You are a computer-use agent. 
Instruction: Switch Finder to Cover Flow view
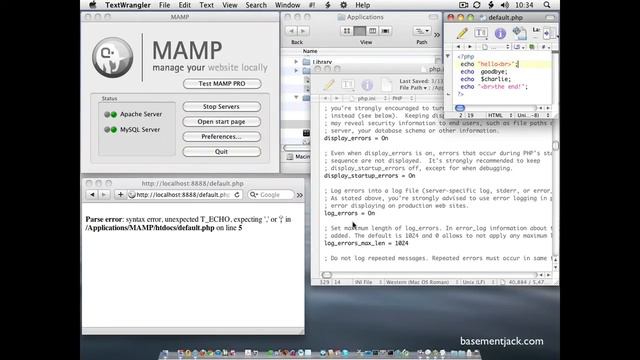[x=385, y=31]
